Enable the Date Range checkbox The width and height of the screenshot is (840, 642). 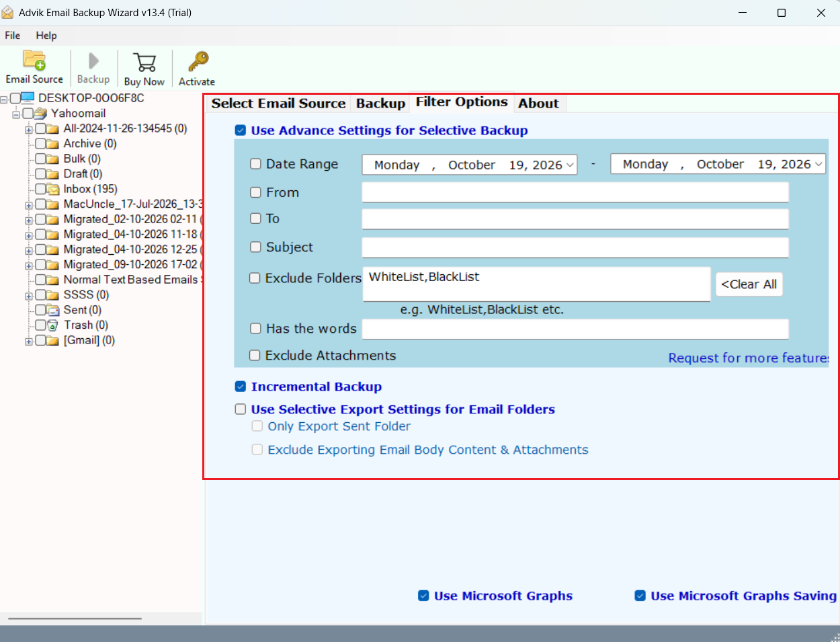pyautogui.click(x=255, y=164)
